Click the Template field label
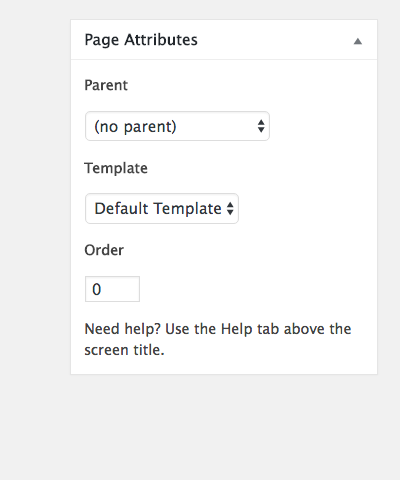The width and height of the screenshot is (400, 480). pos(116,168)
